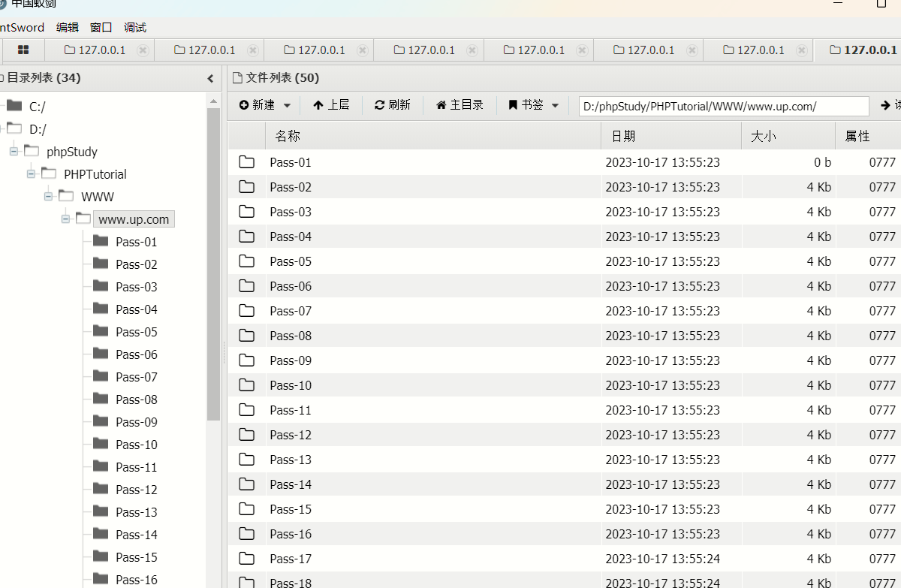Open the 调试 (Debug) menu
The height and width of the screenshot is (588, 901).
pyautogui.click(x=135, y=27)
